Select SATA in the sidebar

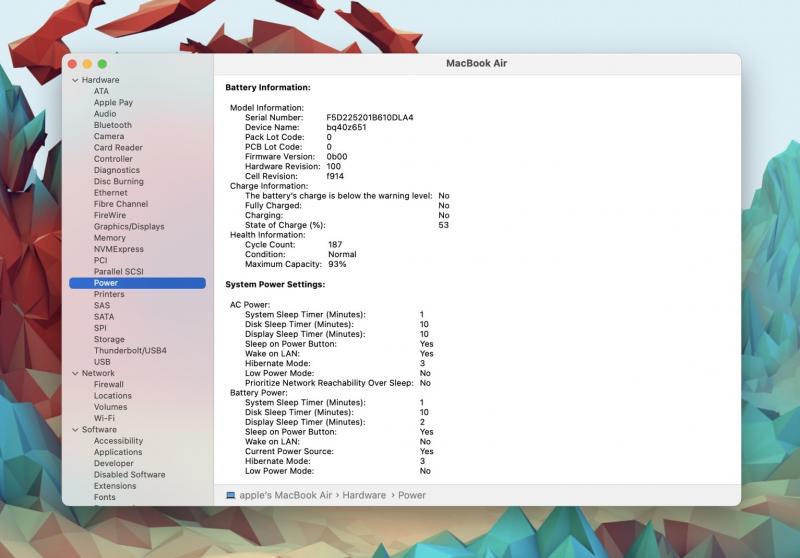[104, 317]
